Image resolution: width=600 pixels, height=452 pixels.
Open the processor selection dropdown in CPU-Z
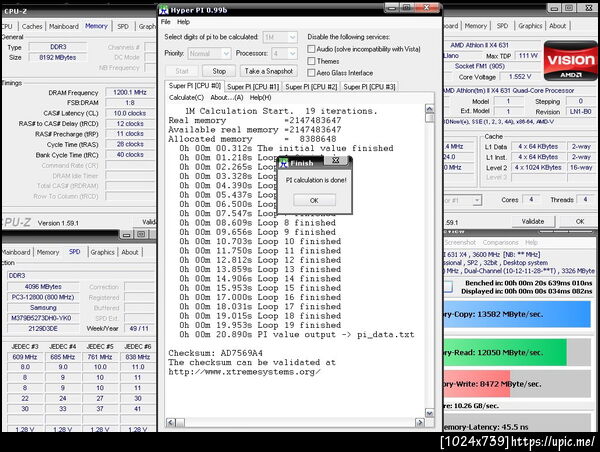pos(477,200)
